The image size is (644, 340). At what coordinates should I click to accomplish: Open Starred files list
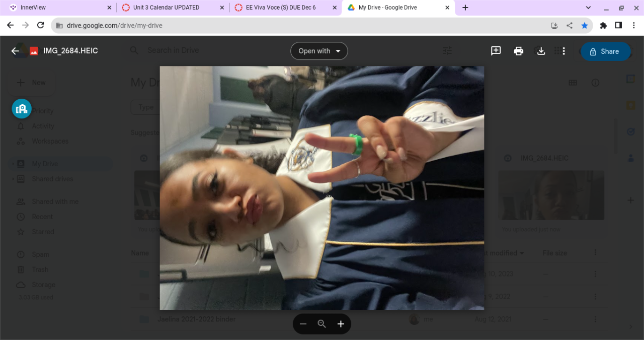43,232
